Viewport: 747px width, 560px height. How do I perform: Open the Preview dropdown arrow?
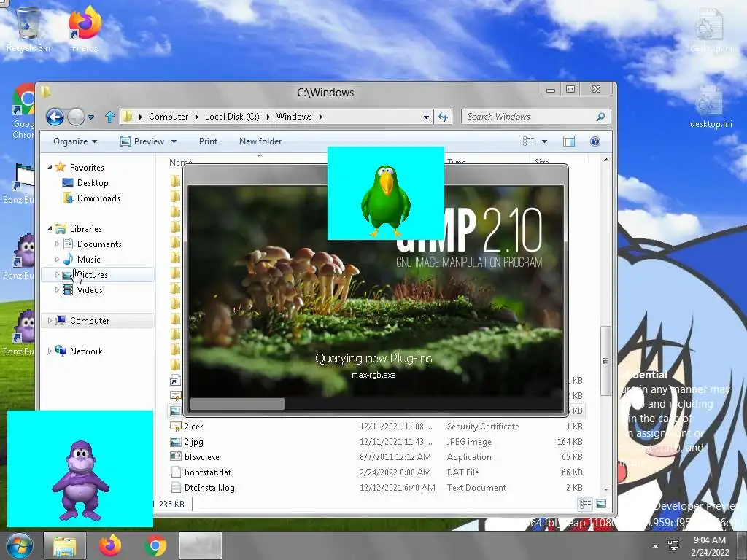(x=174, y=142)
